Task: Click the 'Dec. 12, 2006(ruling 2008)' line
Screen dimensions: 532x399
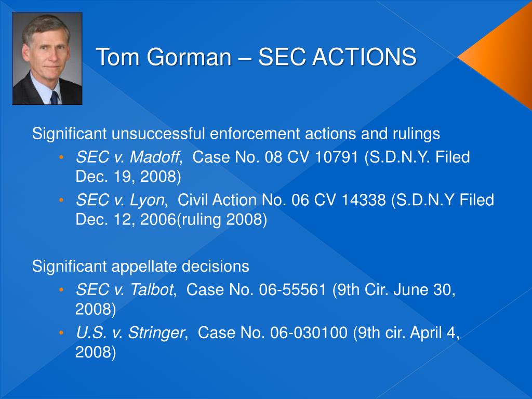Action: tap(171, 220)
